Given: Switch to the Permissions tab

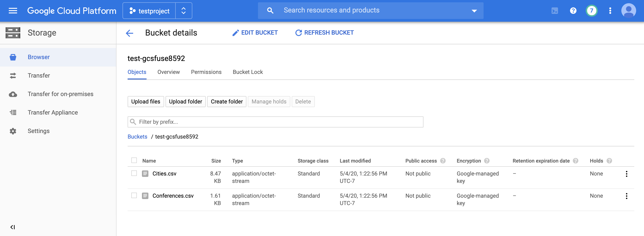Looking at the screenshot, I should [x=206, y=72].
